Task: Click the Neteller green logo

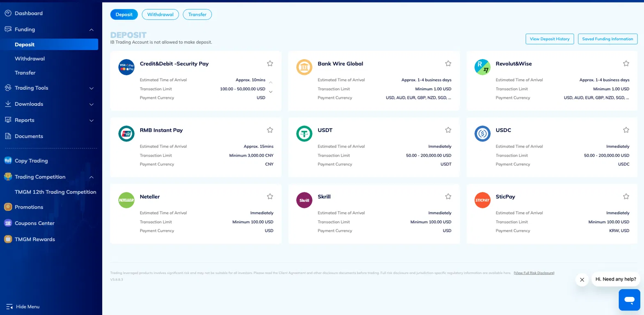Action: 126,200
